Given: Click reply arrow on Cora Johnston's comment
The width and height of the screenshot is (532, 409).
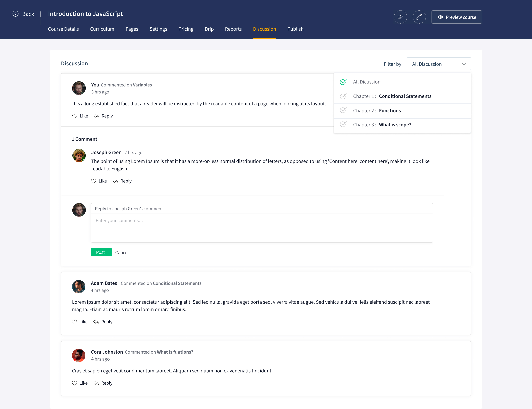Looking at the screenshot, I should tap(96, 383).
